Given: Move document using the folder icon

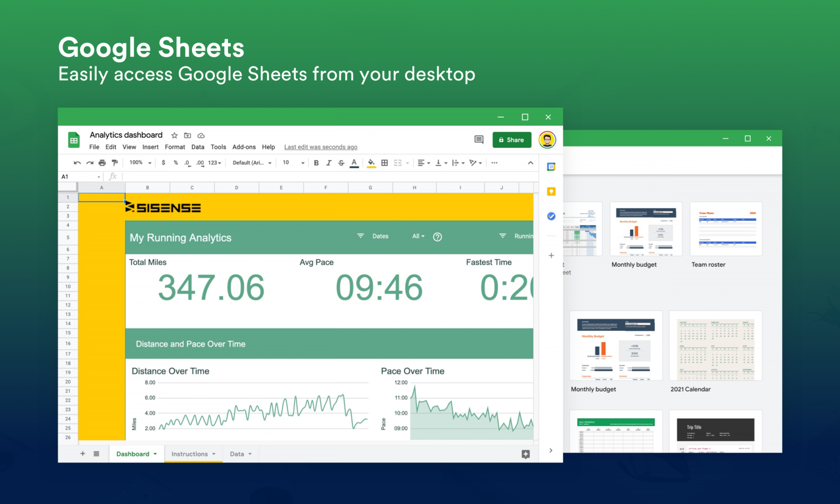Looking at the screenshot, I should coord(188,136).
